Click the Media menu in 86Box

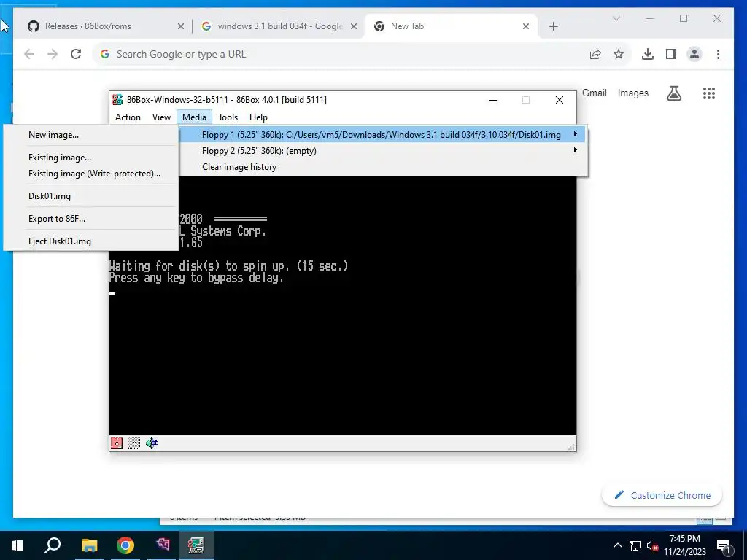click(194, 117)
